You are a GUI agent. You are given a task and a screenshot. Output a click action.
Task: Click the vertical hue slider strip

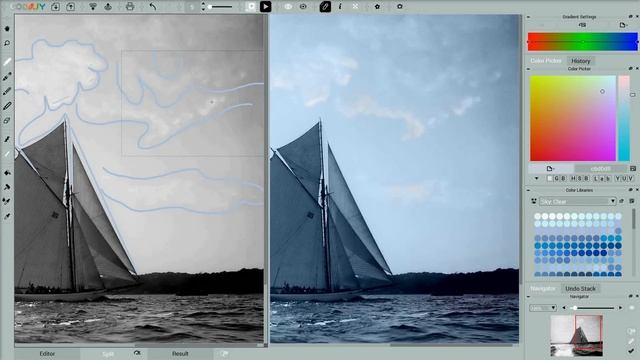point(624,118)
